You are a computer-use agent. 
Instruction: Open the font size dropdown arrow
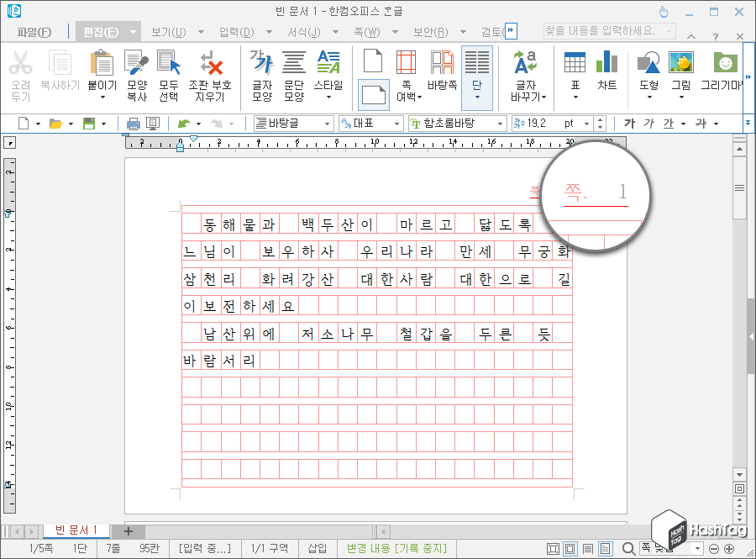[587, 124]
